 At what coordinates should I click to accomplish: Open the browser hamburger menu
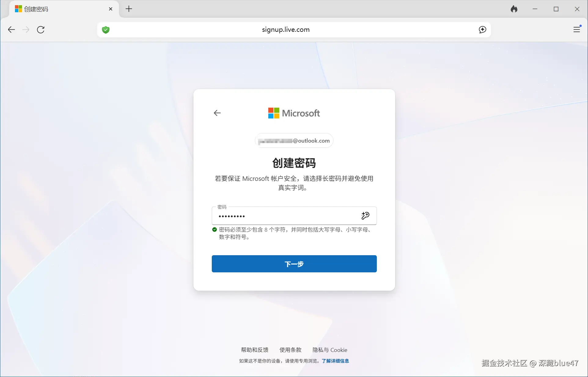(577, 29)
